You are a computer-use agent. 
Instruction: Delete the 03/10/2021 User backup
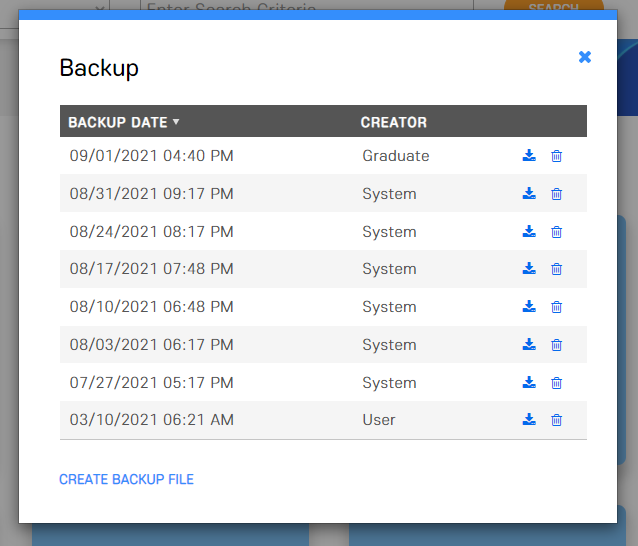tap(557, 420)
